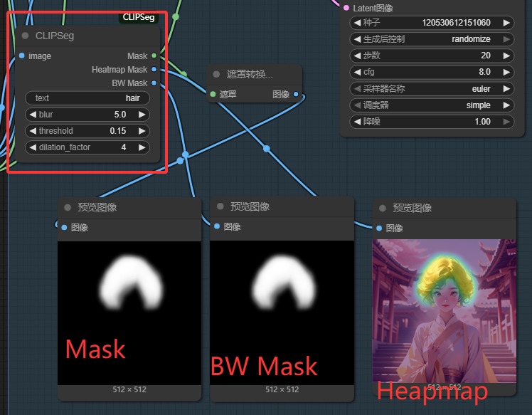Click the Latent图像 input socket

(346, 8)
